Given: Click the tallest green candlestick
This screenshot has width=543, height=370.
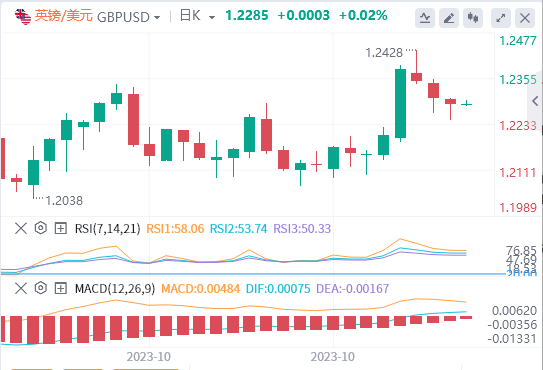Looking at the screenshot, I should [400, 103].
